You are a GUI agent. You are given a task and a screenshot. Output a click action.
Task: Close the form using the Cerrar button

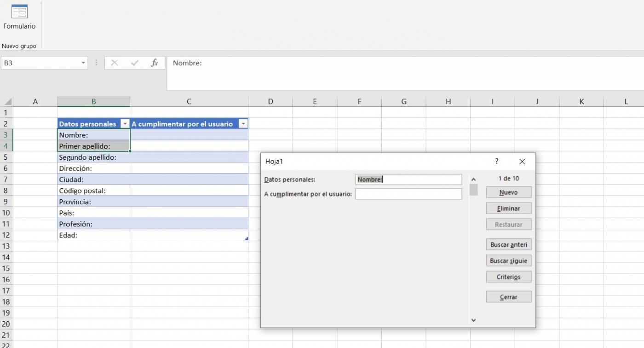pyautogui.click(x=508, y=296)
